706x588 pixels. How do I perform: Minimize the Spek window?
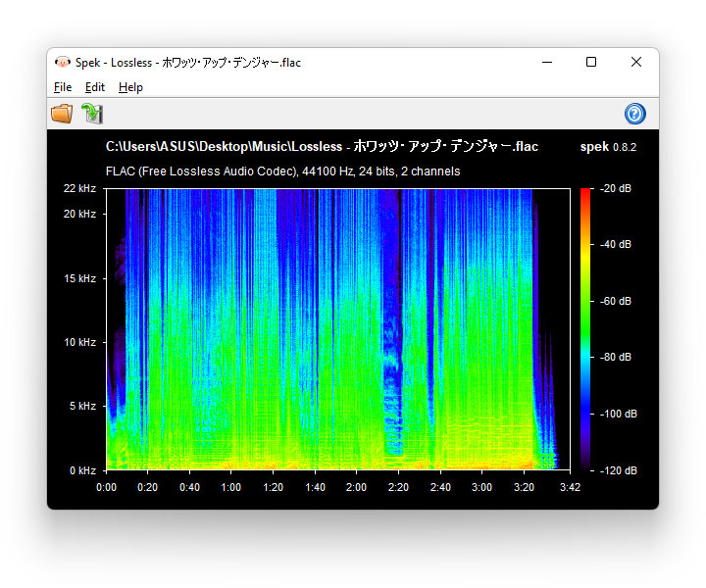click(x=546, y=62)
